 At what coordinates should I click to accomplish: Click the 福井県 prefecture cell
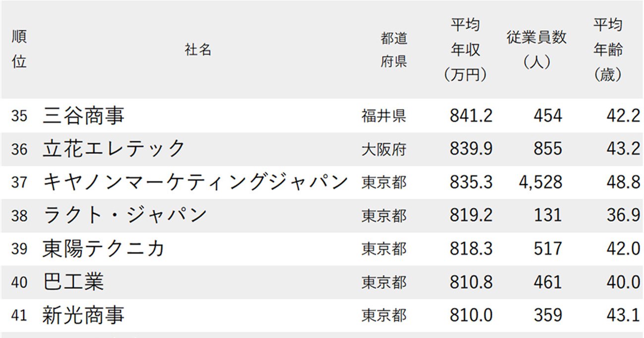pos(384,116)
